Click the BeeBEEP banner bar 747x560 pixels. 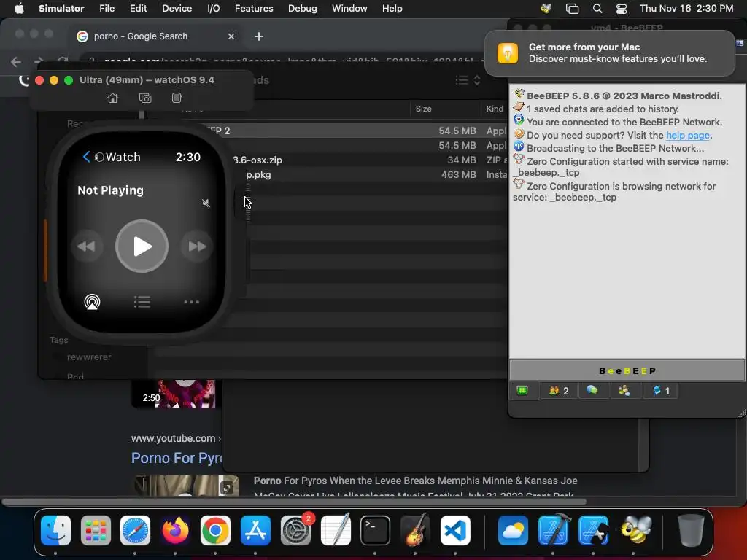point(627,371)
